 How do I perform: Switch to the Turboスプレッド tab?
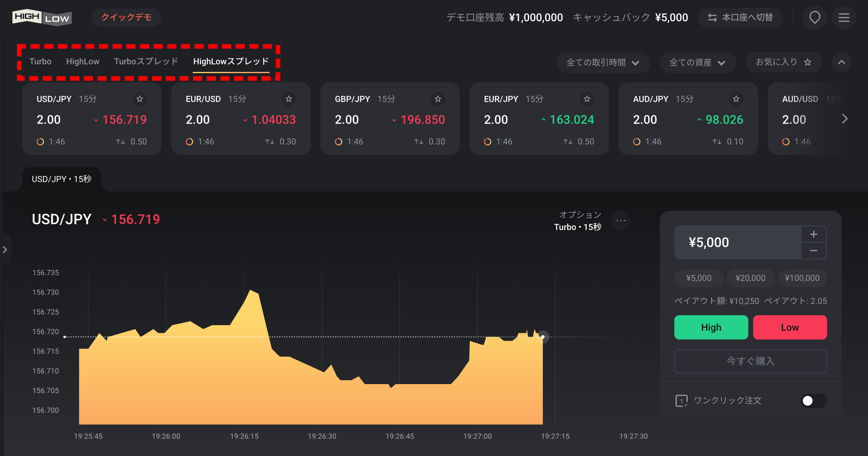click(x=146, y=61)
